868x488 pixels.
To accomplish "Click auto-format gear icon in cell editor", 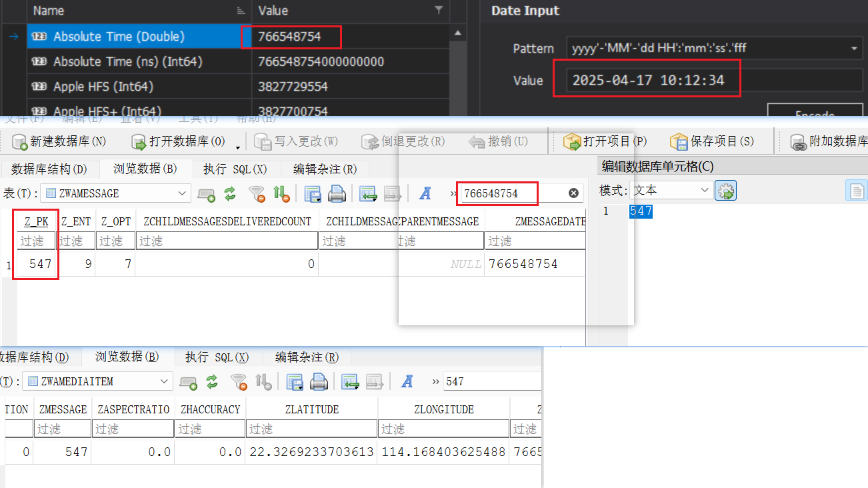I will [x=725, y=191].
